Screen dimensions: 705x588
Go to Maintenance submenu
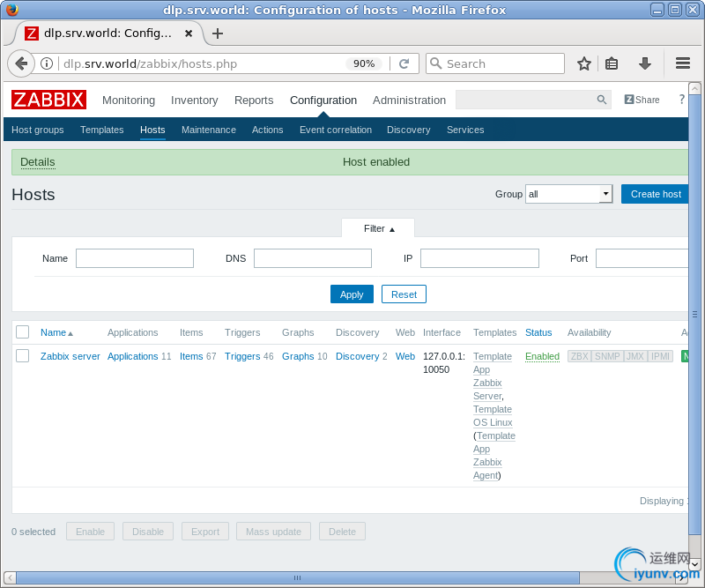tap(209, 130)
